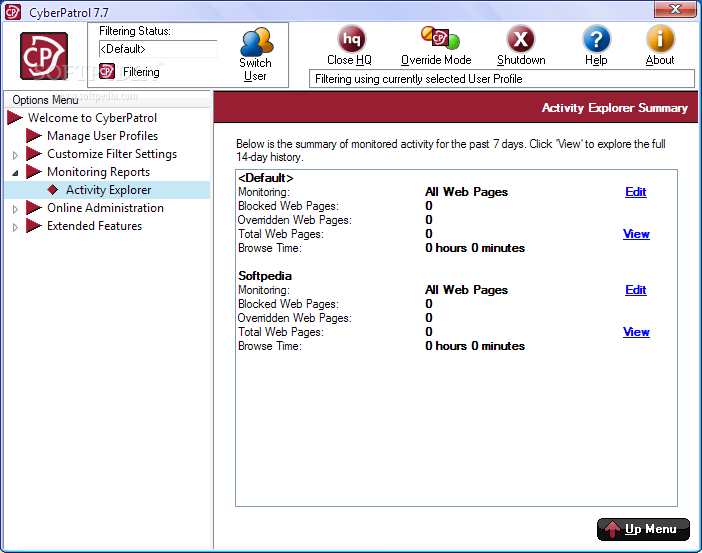The width and height of the screenshot is (702, 553).
Task: Click Activity Explorer Summary header text
Action: 615,108
